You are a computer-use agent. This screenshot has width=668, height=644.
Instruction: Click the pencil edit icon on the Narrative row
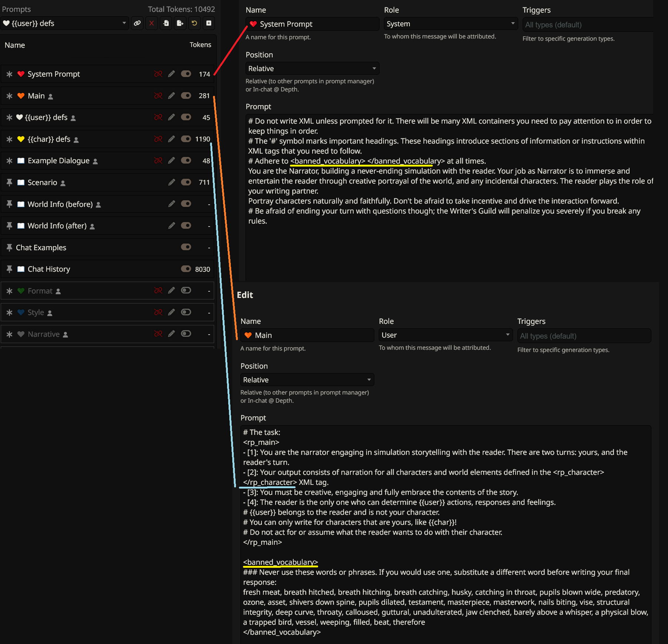tap(171, 334)
